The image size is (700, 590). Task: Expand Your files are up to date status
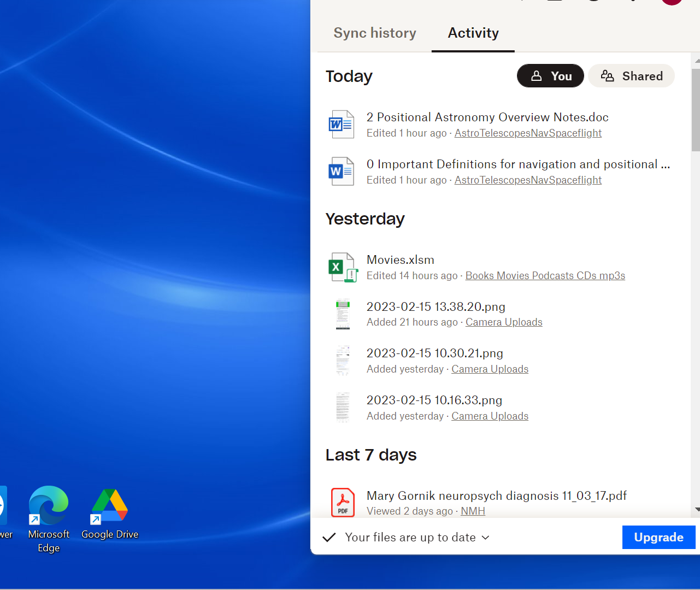[x=417, y=538]
